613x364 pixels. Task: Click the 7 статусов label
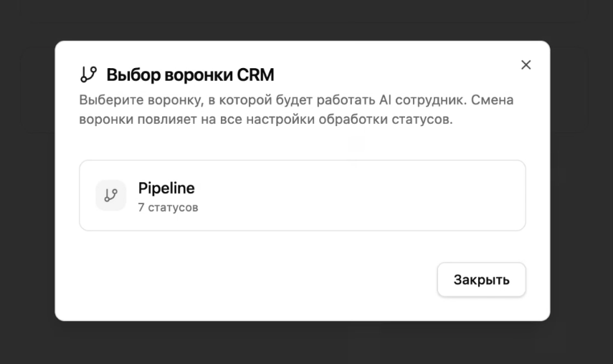pos(168,208)
